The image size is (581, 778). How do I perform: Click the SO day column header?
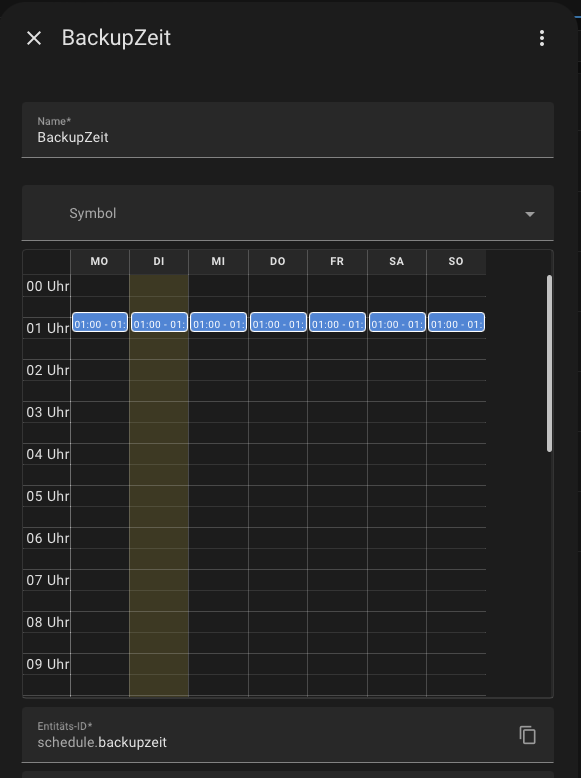[x=456, y=261]
